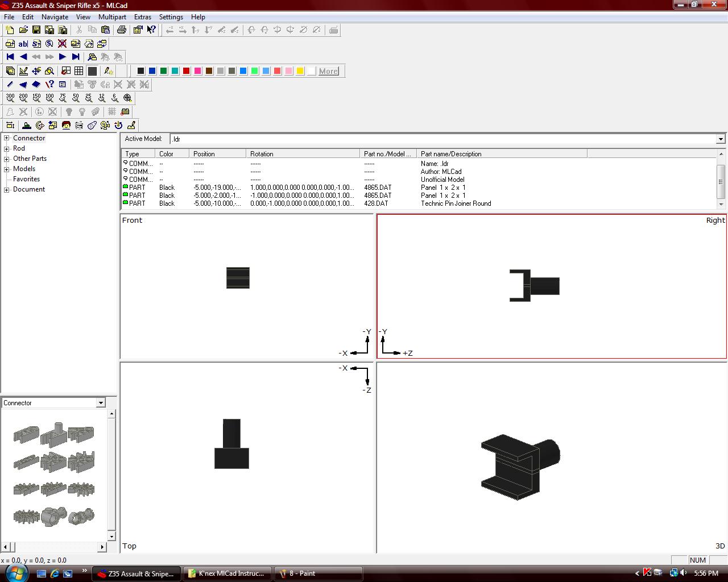The image size is (728, 582).
Task: Open the File menu
Action: (9, 17)
